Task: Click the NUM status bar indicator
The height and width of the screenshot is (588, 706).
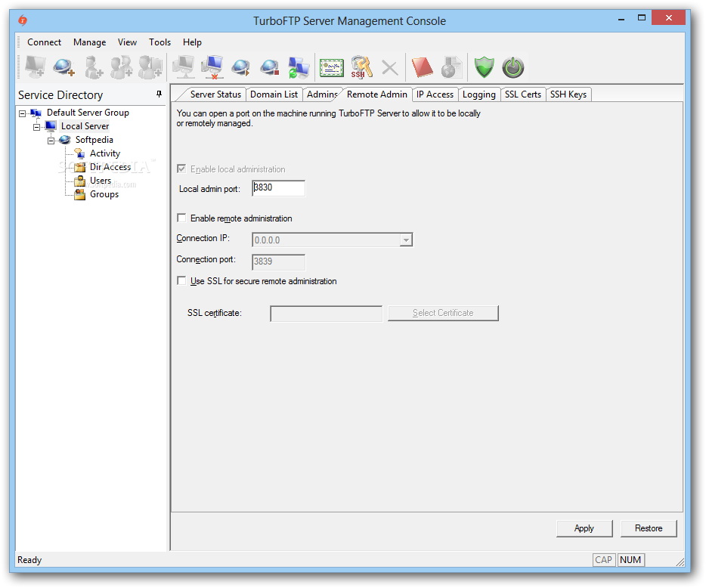Action: [630, 559]
